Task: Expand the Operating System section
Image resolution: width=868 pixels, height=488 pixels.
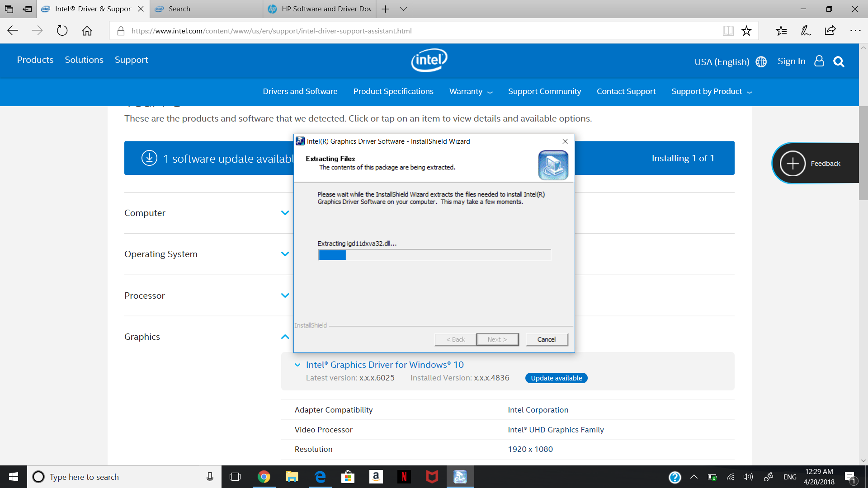Action: [x=285, y=254]
